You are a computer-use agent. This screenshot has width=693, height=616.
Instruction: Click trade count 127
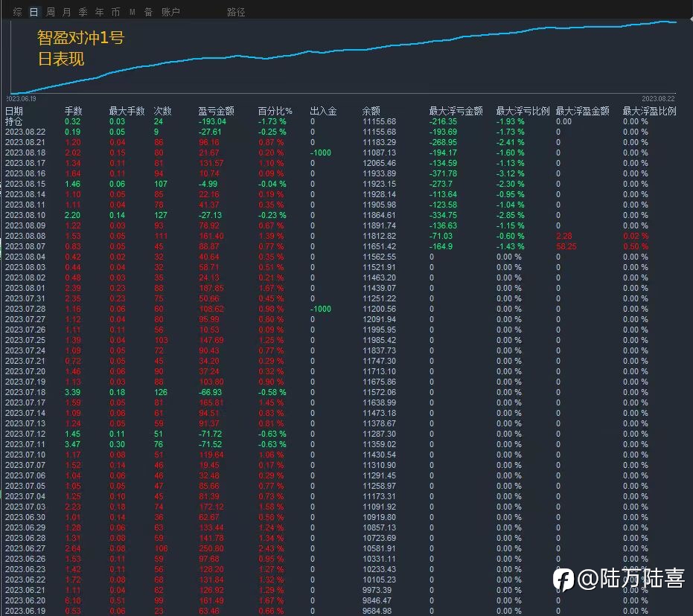pyautogui.click(x=161, y=215)
